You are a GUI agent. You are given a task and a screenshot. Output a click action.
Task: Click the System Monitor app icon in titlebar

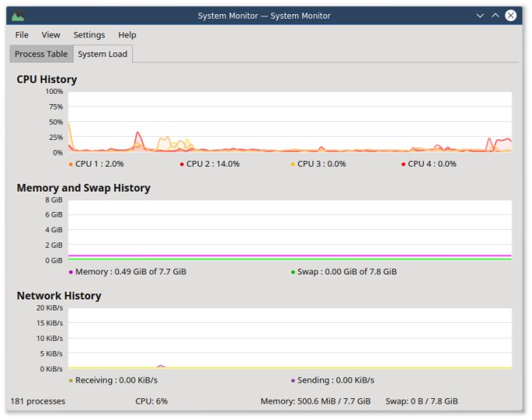click(17, 16)
